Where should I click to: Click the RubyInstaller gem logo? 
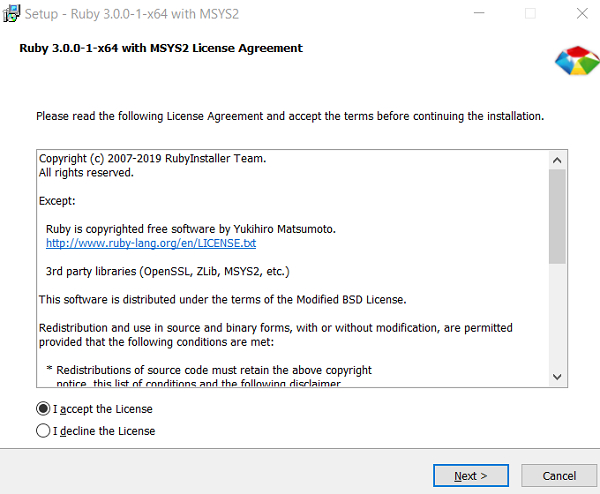pos(577,60)
